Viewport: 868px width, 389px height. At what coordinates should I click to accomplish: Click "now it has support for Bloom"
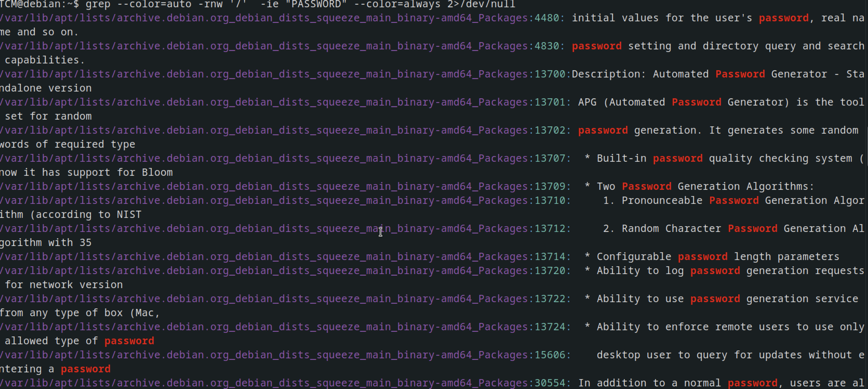pyautogui.click(x=86, y=172)
